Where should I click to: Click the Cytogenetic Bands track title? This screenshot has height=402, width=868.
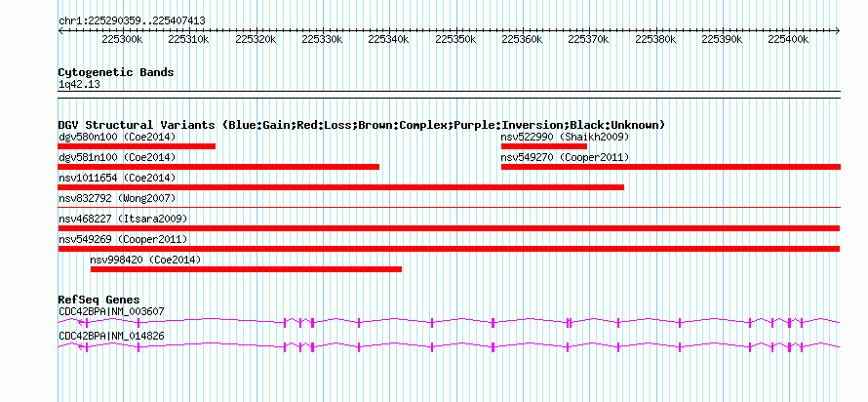click(116, 72)
